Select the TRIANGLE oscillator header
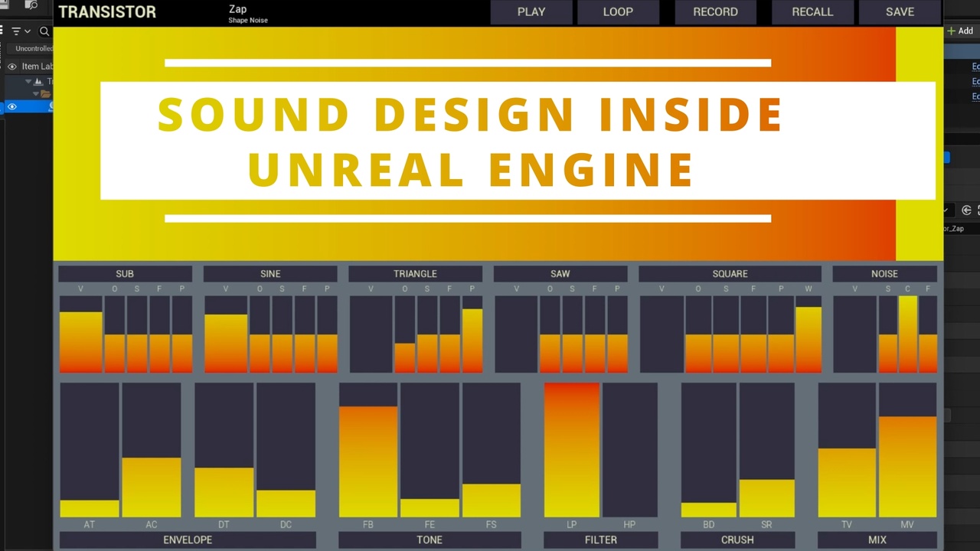980x551 pixels. coord(415,273)
